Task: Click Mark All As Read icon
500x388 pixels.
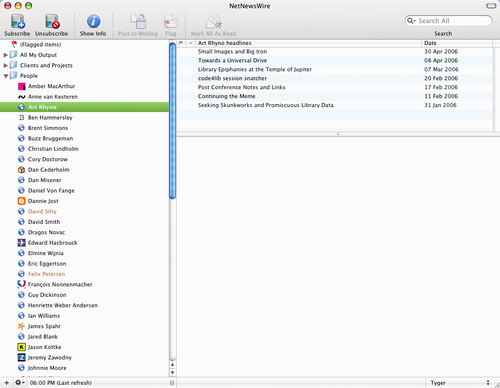Action: click(213, 22)
